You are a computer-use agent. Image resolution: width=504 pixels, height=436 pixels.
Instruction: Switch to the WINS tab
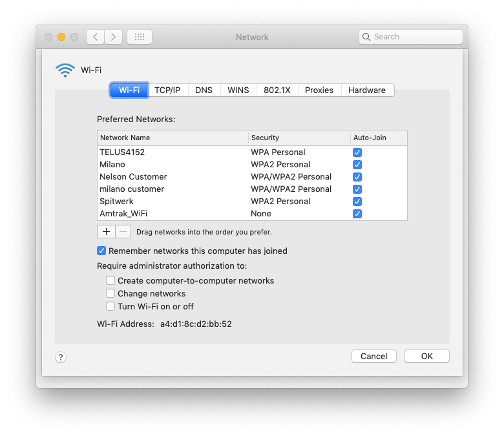point(238,90)
